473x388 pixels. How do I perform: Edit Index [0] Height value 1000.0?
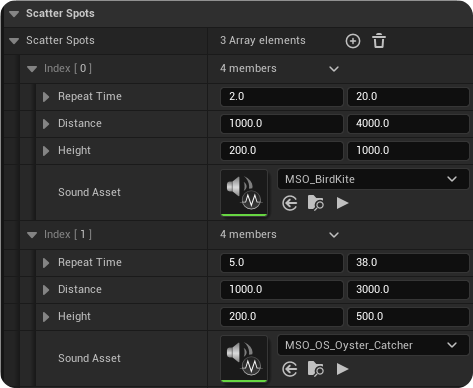(x=408, y=151)
